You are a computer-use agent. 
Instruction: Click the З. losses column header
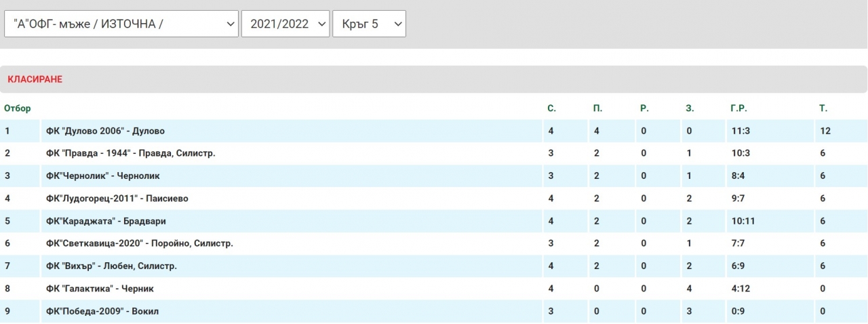coord(690,108)
